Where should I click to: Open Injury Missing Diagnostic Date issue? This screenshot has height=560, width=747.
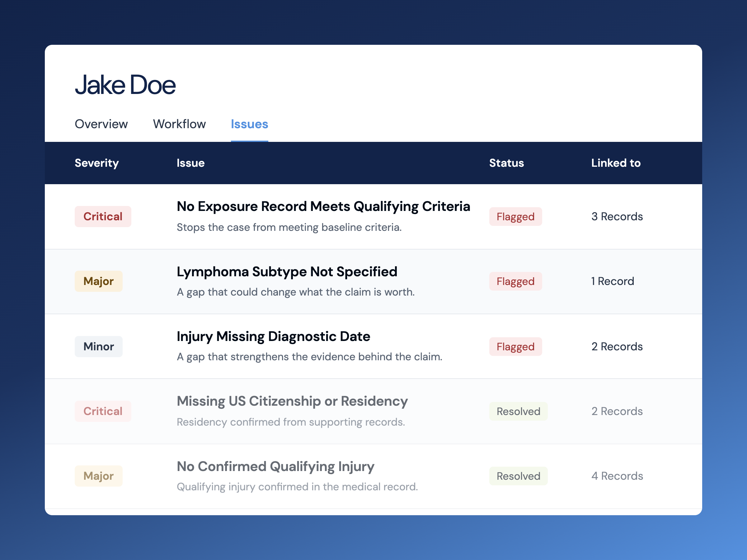[273, 336]
